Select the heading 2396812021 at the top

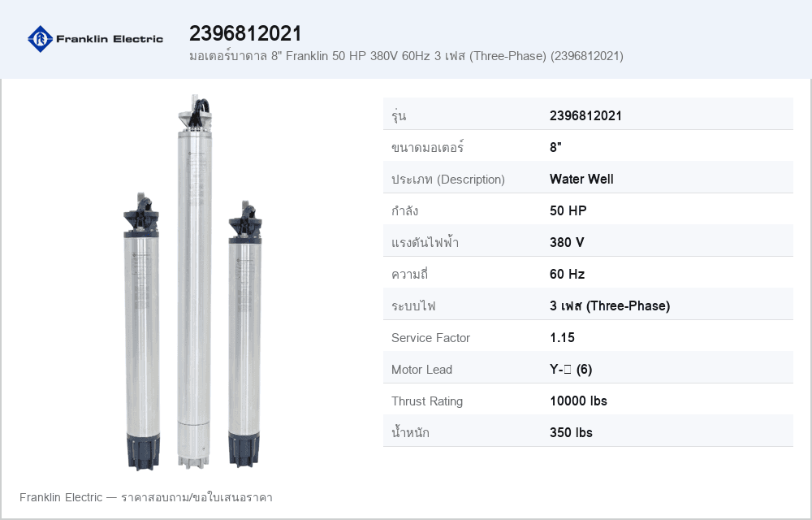[x=245, y=33]
